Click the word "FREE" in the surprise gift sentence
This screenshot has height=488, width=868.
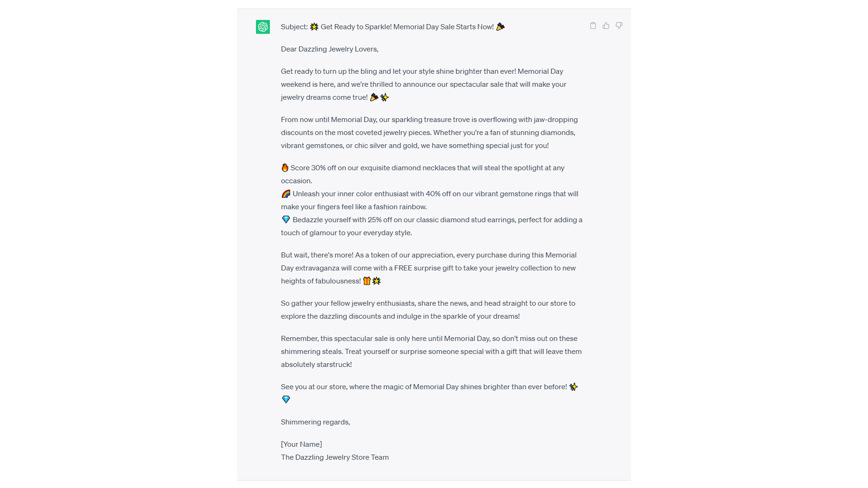tap(403, 268)
